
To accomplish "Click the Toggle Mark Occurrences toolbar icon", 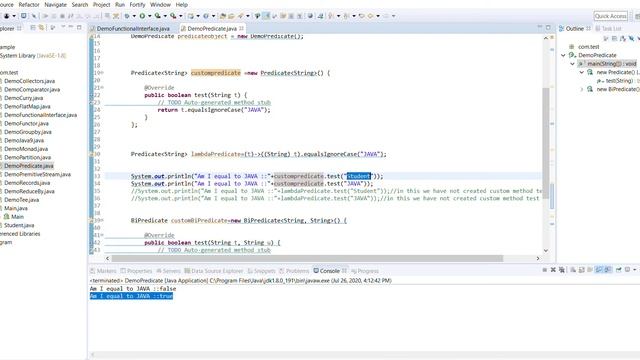I will tap(266, 16).
